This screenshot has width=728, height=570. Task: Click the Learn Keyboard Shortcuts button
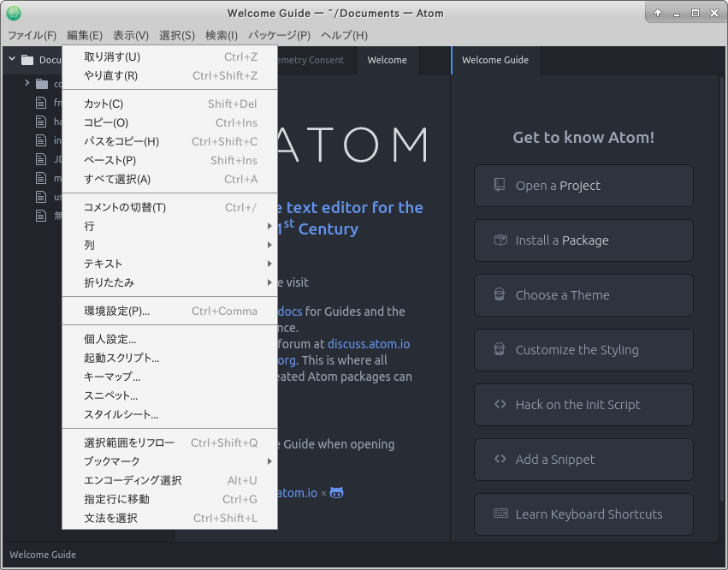(x=583, y=514)
